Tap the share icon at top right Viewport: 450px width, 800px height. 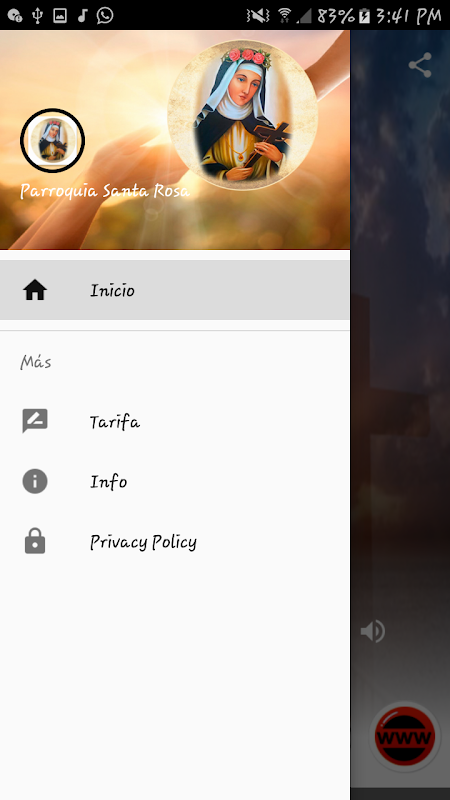420,65
